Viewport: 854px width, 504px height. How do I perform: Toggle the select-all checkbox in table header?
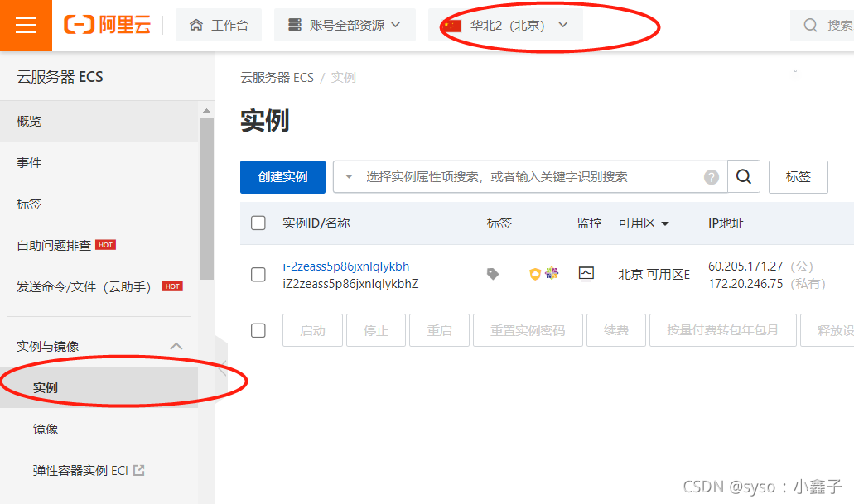258,223
